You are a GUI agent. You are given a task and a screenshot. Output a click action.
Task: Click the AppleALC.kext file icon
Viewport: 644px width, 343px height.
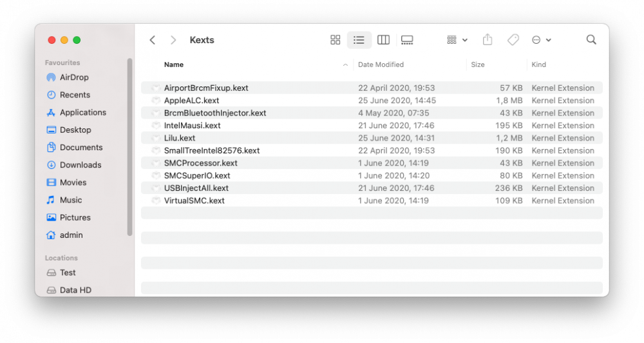(x=156, y=101)
